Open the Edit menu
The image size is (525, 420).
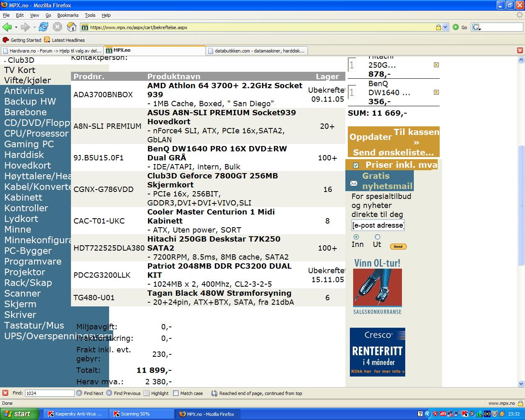[20, 15]
